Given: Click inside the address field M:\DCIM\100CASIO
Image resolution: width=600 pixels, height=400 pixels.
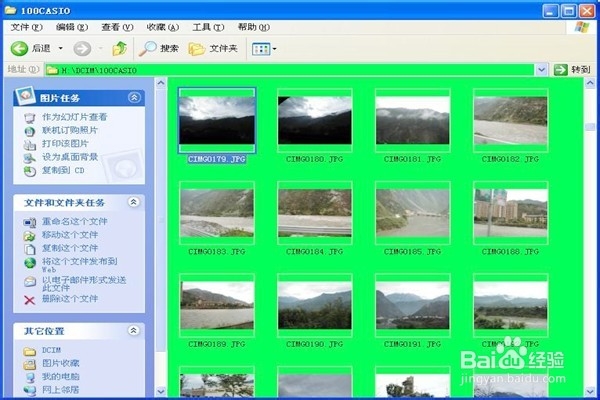Looking at the screenshot, I should tap(290, 70).
